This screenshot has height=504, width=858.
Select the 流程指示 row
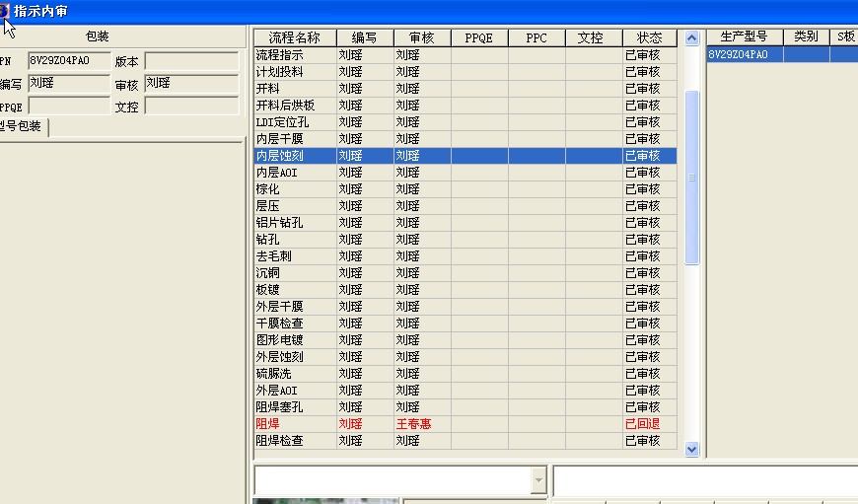click(465, 55)
